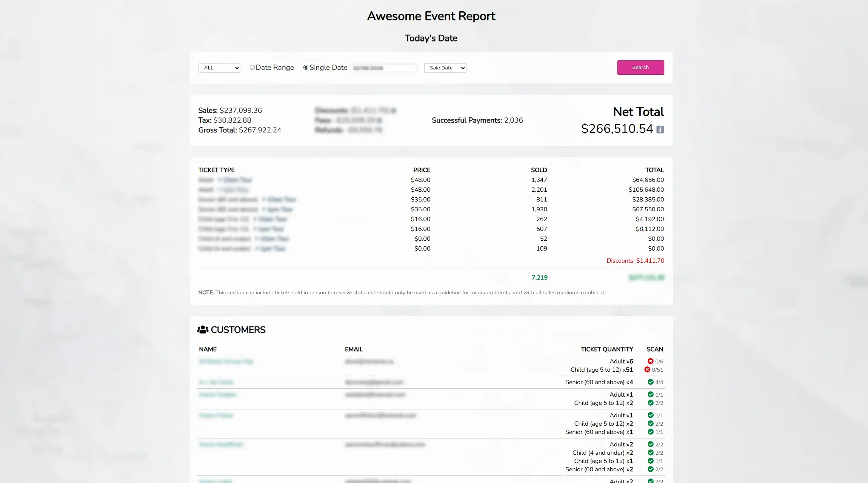Click the Gross Total: $267,922.24 line
Screen dimensions: 868x483
tap(240, 130)
